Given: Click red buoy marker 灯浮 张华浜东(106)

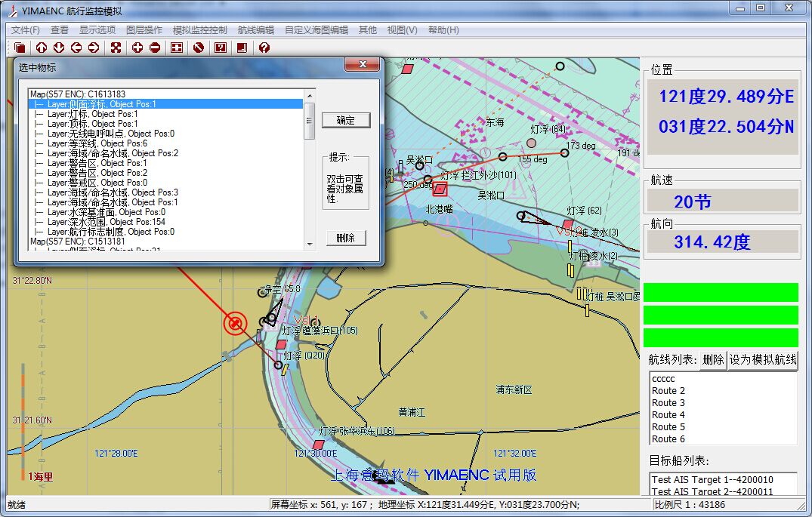Looking at the screenshot, I should click(x=318, y=445).
